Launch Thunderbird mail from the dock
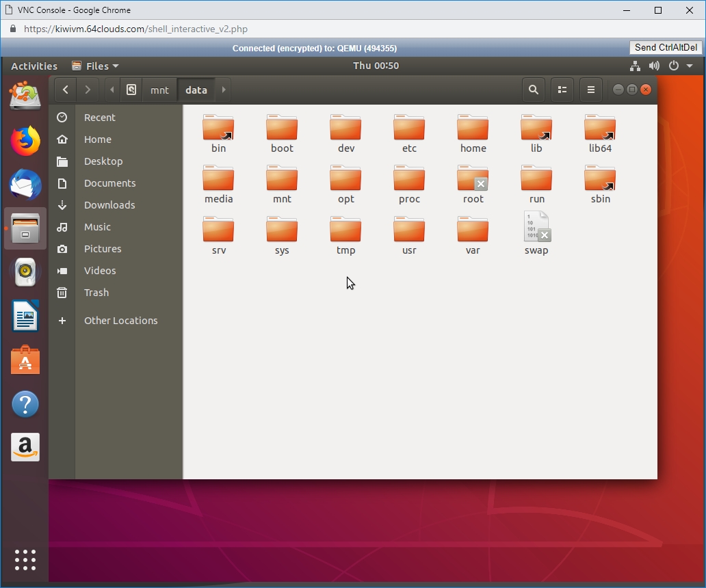The image size is (706, 588). (25, 185)
